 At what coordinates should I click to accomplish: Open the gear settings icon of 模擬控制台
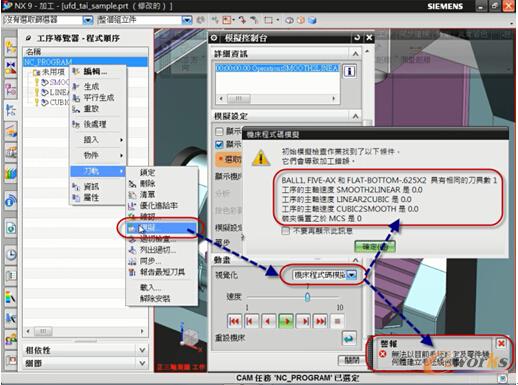pyautogui.click(x=214, y=38)
